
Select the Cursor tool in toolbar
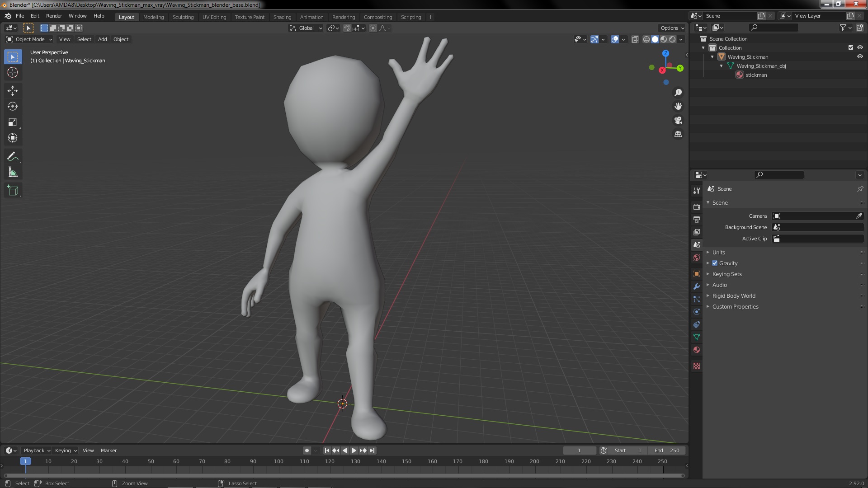click(13, 72)
